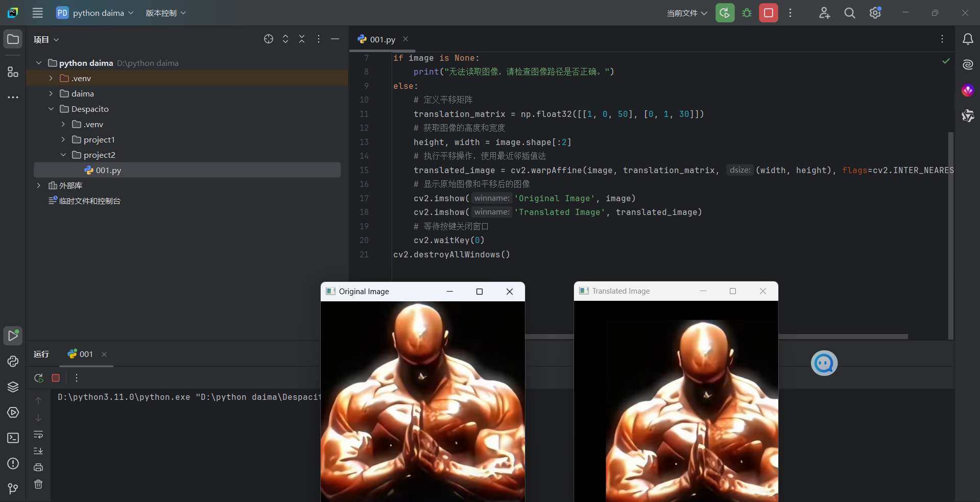Open editor tab options menu

[x=942, y=39]
